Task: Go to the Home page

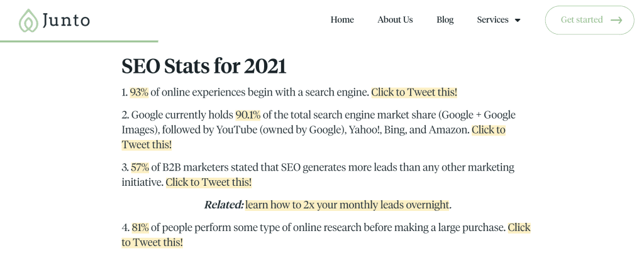Action: (x=342, y=19)
